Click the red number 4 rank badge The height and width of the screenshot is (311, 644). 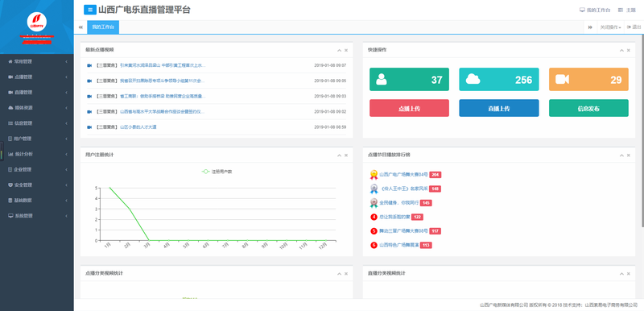pos(374,217)
